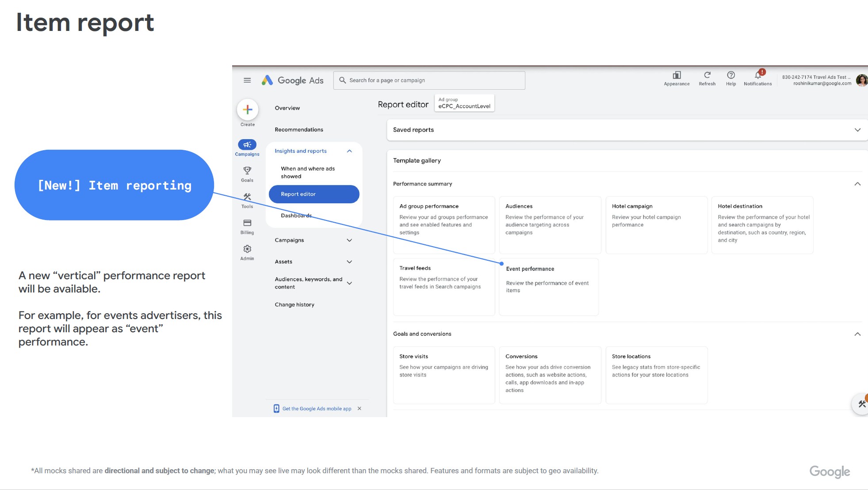Click the Template gallery heading

point(417,161)
